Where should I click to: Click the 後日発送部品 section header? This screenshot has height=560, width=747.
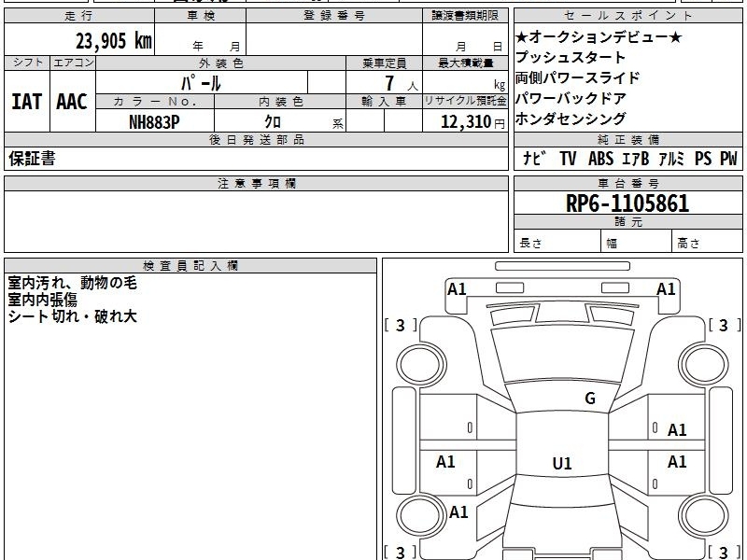coord(256,139)
